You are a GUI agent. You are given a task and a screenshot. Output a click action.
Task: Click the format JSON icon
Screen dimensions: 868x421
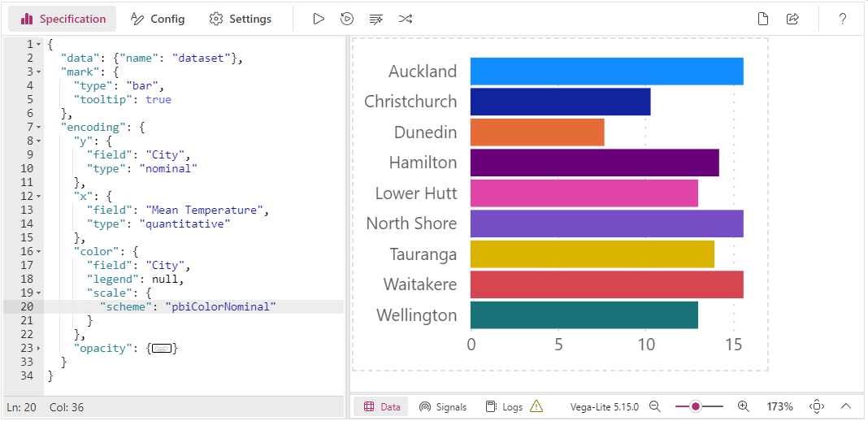click(375, 19)
